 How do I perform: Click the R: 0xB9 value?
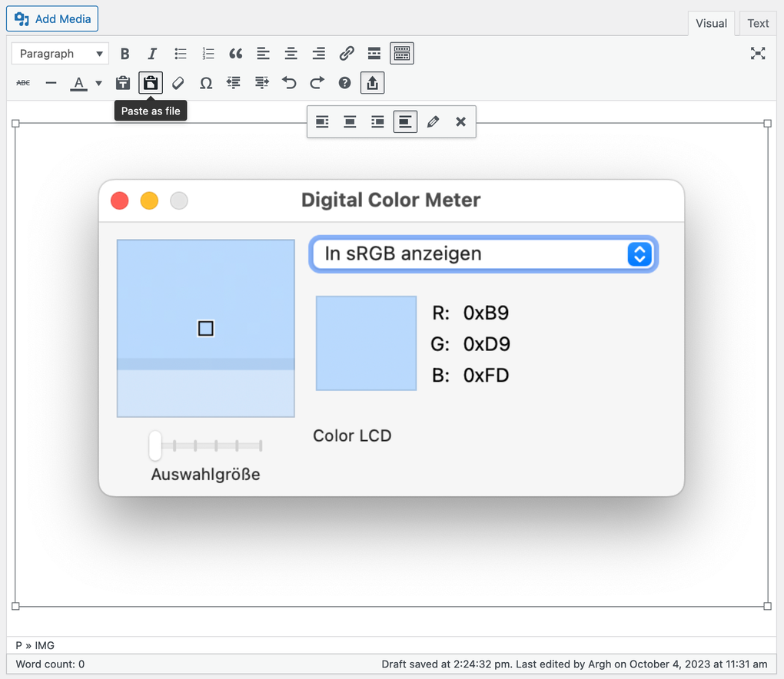[x=470, y=313]
